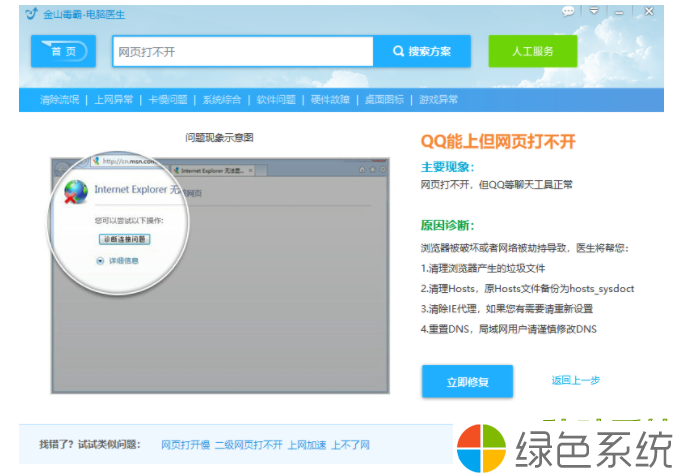Select the 硬件故障 category tab
The height and width of the screenshot is (476, 679).
coord(330,100)
